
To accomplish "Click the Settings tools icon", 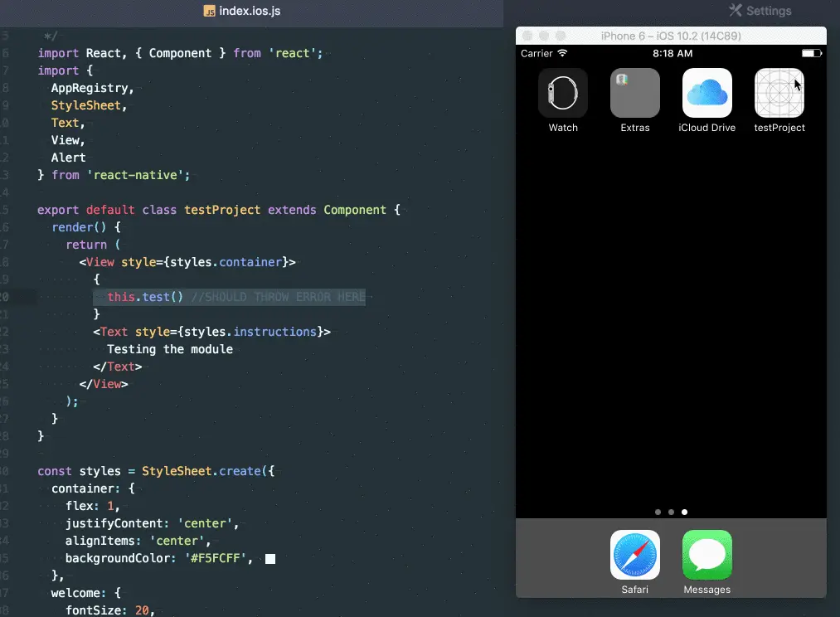I will pos(735,10).
